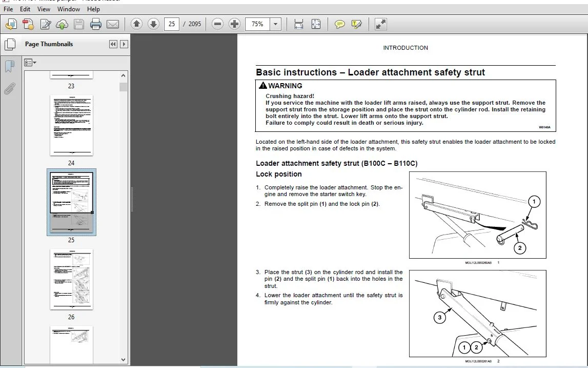The image size is (588, 368).
Task: Click the Create PDF toolbar icon
Action: click(11, 24)
